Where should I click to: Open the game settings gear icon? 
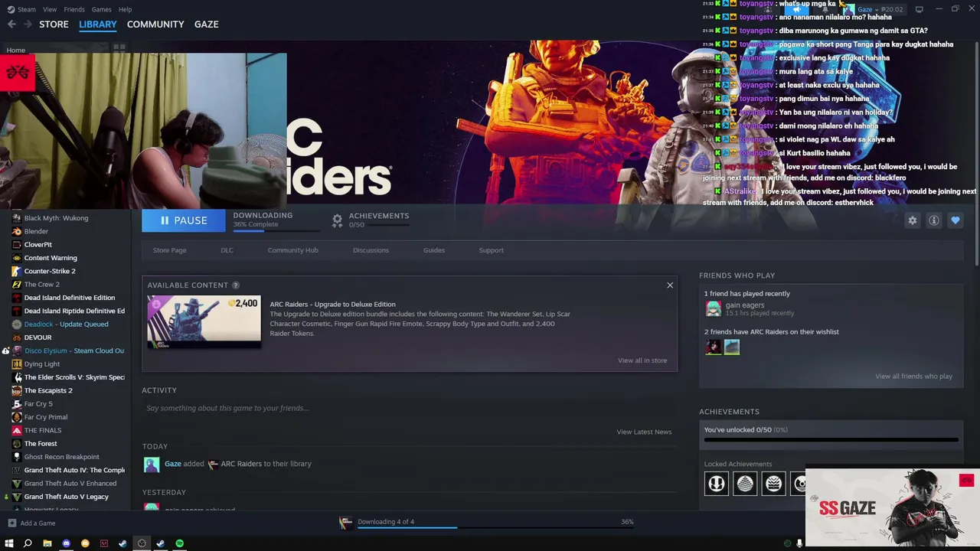912,220
